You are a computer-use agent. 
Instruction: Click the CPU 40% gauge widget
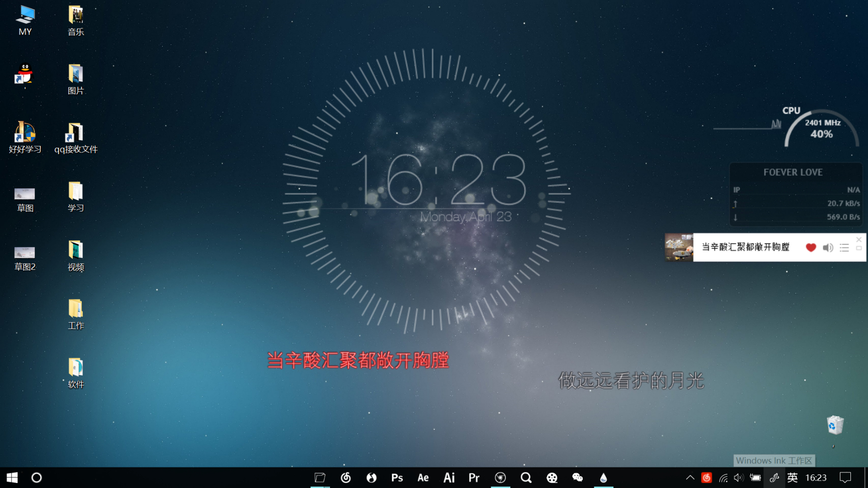click(x=821, y=129)
